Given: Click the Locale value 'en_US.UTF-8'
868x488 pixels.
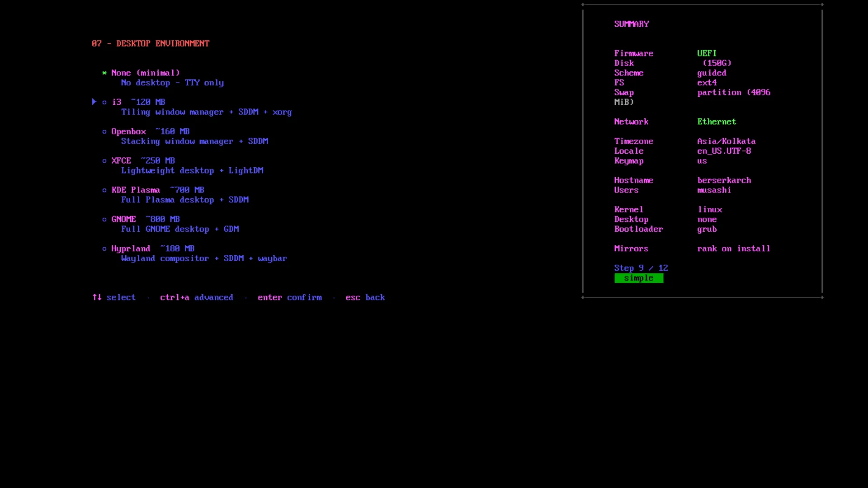Looking at the screenshot, I should point(724,151).
